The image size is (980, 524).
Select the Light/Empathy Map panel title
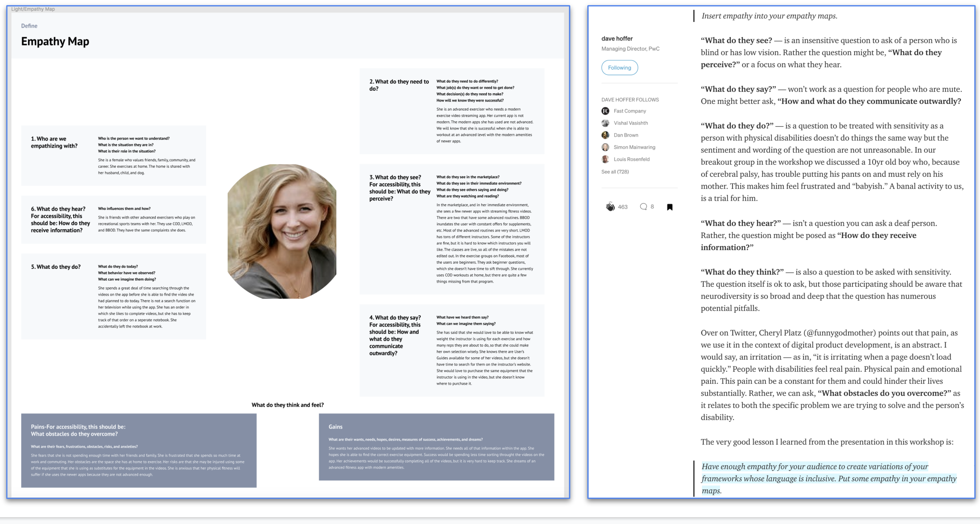[x=33, y=9]
